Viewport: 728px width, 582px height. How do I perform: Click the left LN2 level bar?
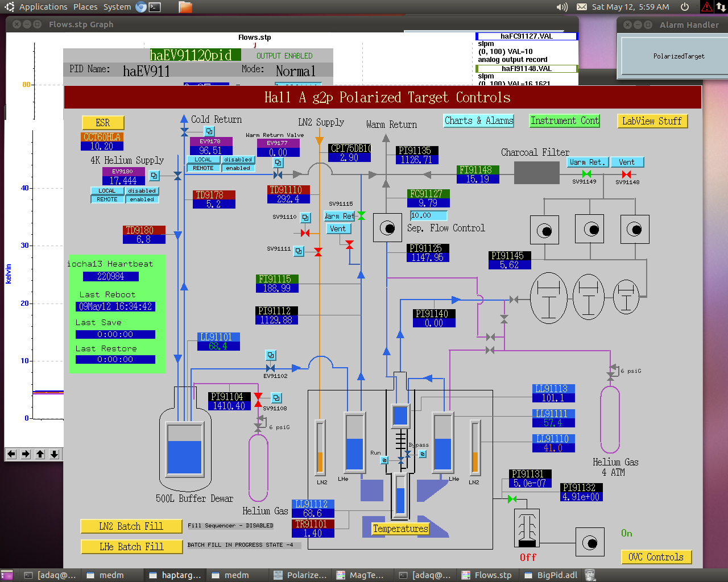(x=320, y=447)
